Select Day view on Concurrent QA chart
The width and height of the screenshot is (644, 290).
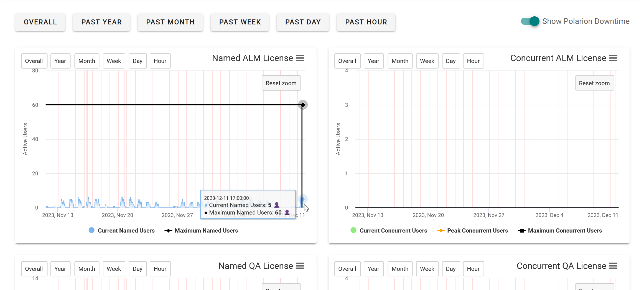(x=451, y=269)
